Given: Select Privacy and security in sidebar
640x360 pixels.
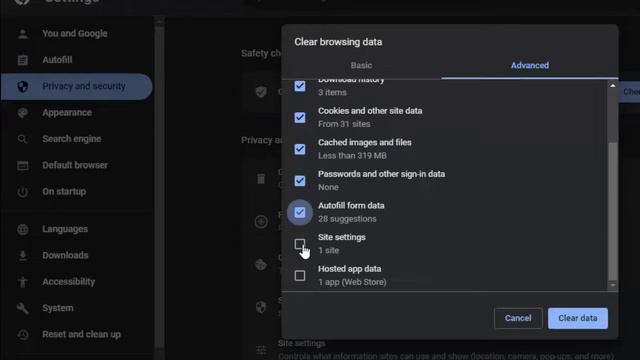Looking at the screenshot, I should [77, 87].
